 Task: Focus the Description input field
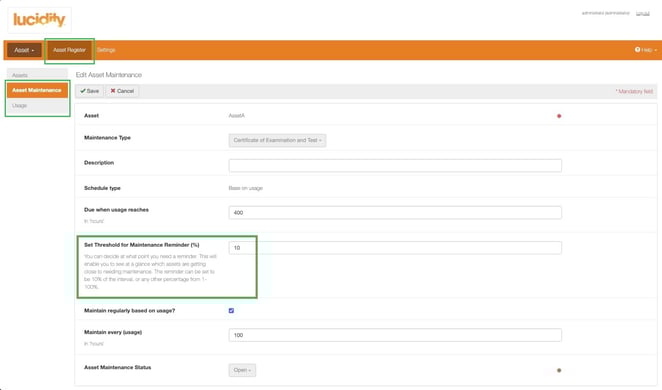395,165
